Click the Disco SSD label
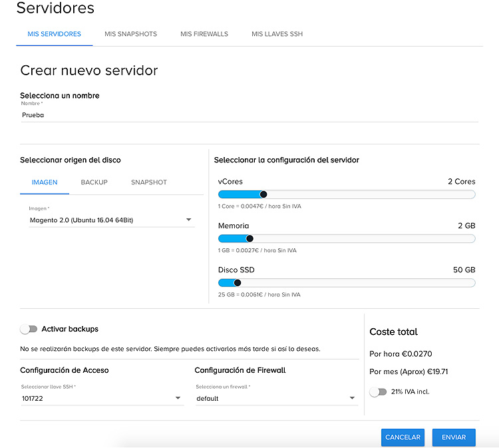 pyautogui.click(x=236, y=270)
